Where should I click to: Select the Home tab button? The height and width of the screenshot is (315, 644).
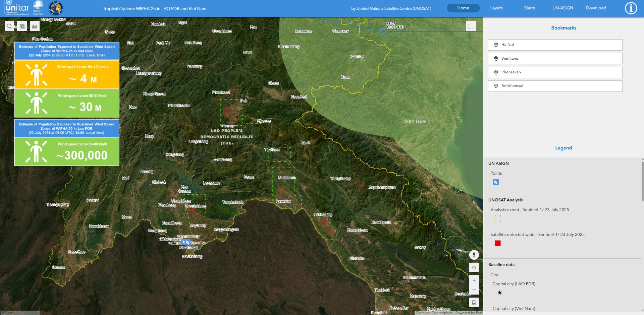pos(463,8)
